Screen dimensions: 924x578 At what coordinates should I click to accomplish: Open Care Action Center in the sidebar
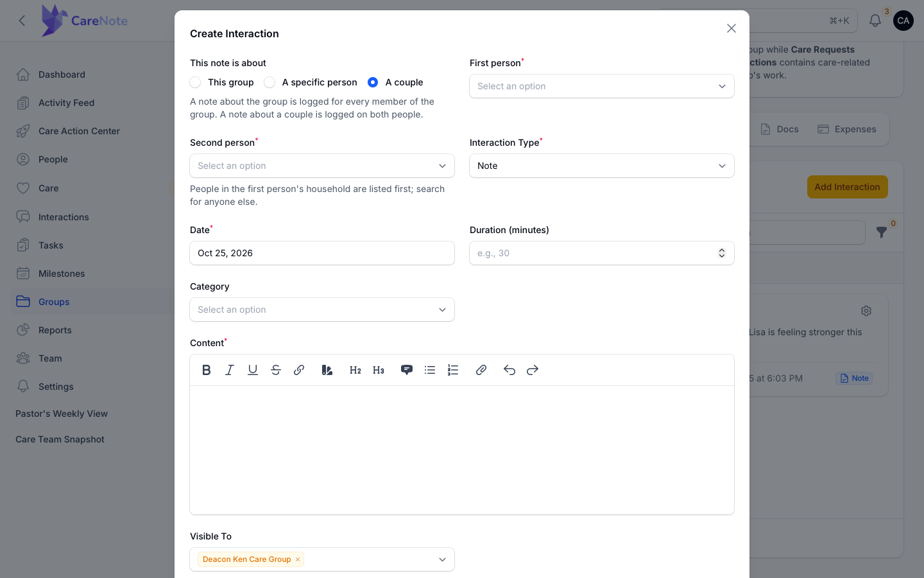click(79, 131)
